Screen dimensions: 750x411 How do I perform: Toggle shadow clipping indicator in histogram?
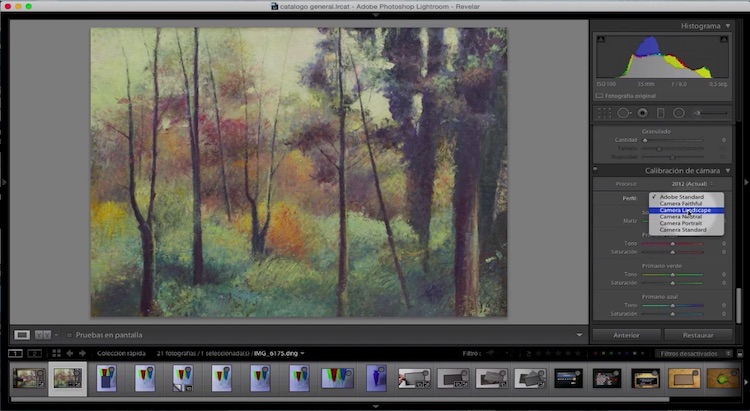coord(601,39)
